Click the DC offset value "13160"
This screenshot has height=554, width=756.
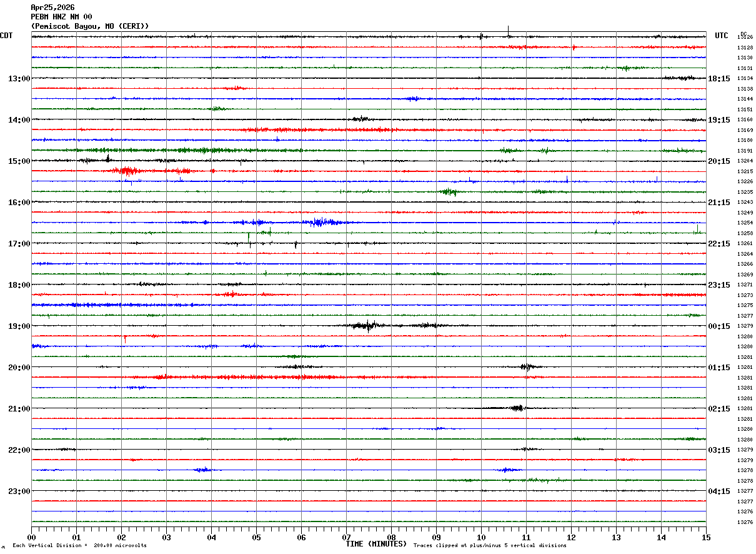click(x=745, y=120)
